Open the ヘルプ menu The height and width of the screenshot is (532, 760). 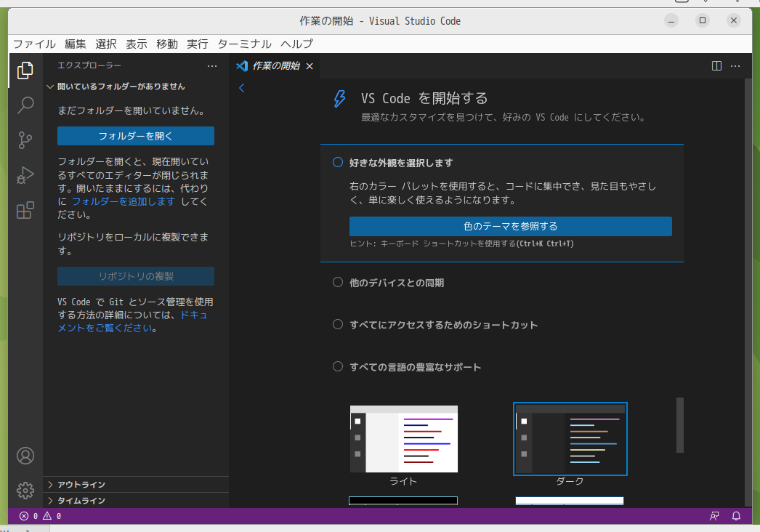[x=296, y=44]
